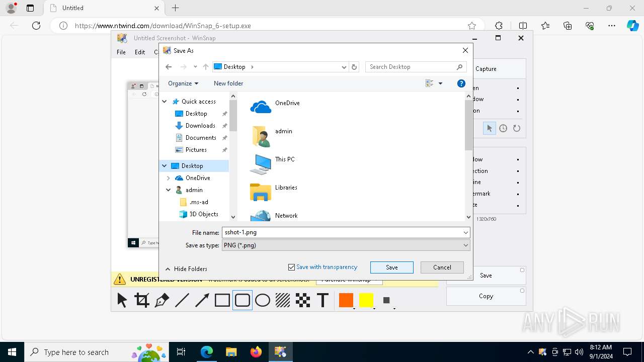
Task: Expand the OneDrive tree node
Action: 169,178
